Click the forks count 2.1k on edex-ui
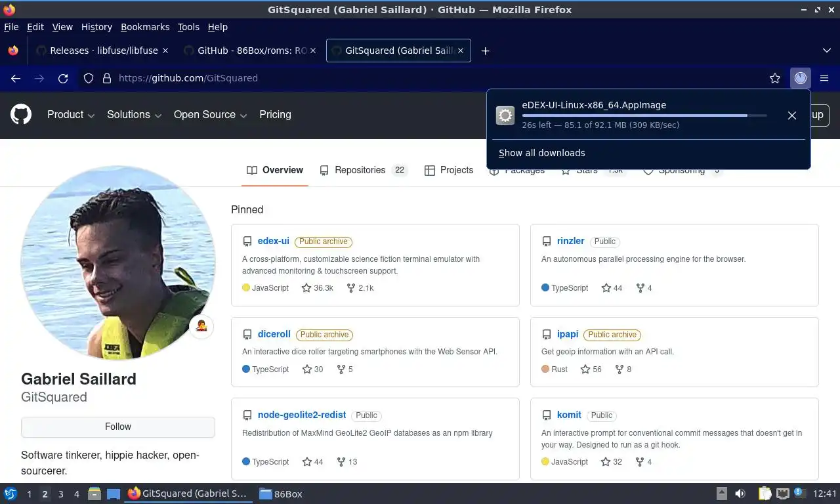The width and height of the screenshot is (840, 504). point(360,288)
